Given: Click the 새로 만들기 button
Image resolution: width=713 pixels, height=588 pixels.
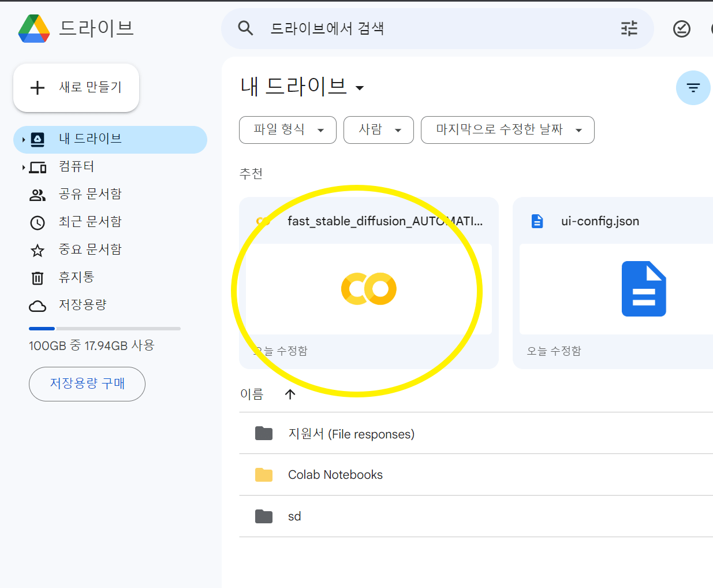Looking at the screenshot, I should pos(76,88).
